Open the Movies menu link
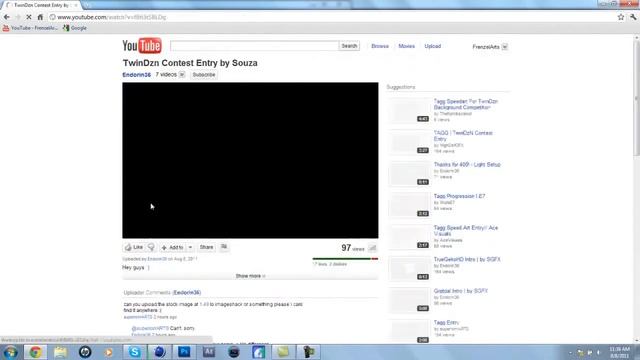 coord(407,46)
